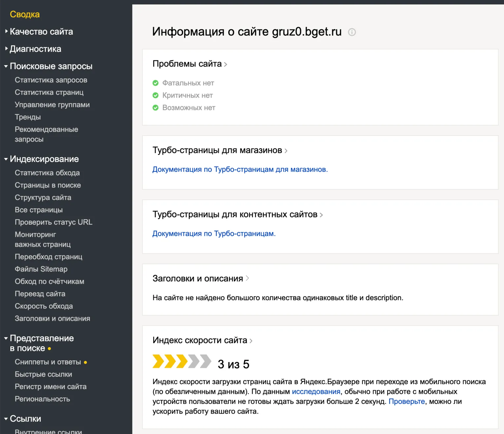The width and height of the screenshot is (504, 434).
Task: Open Региональность sidebar item
Action: [x=42, y=399]
